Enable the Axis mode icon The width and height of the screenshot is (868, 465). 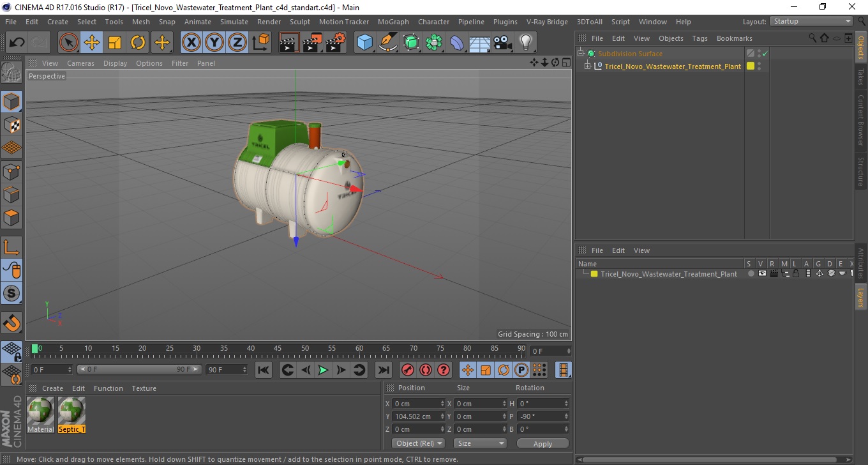click(x=11, y=247)
